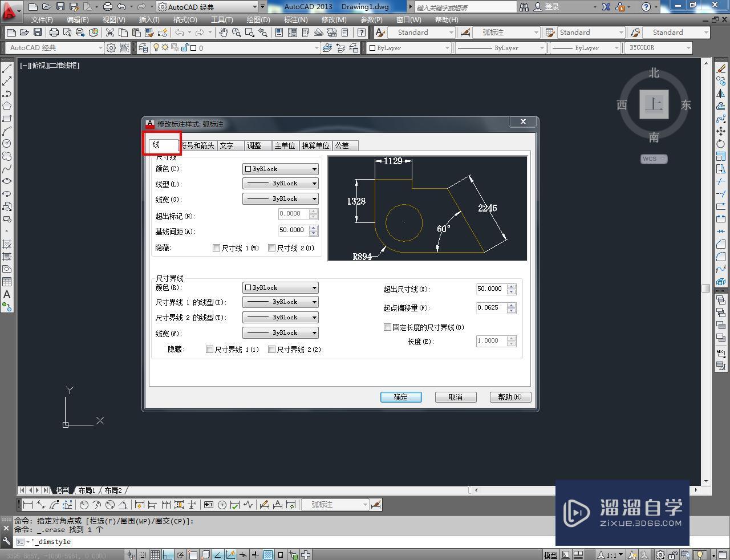Click 超出尺寸线 value field
Image resolution: width=730 pixels, height=560 pixels.
[491, 289]
